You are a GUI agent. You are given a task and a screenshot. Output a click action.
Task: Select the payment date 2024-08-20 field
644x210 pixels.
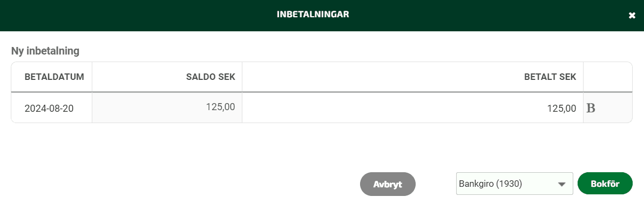(51, 109)
